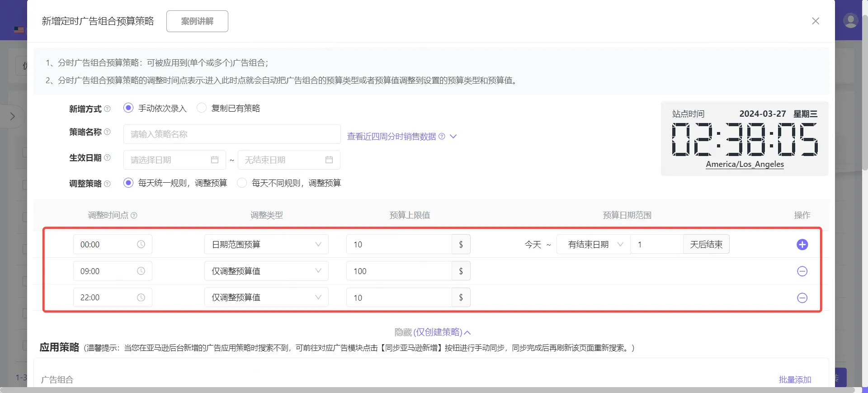Remove the 22:00 row with minus icon
The height and width of the screenshot is (393, 868).
pos(802,298)
